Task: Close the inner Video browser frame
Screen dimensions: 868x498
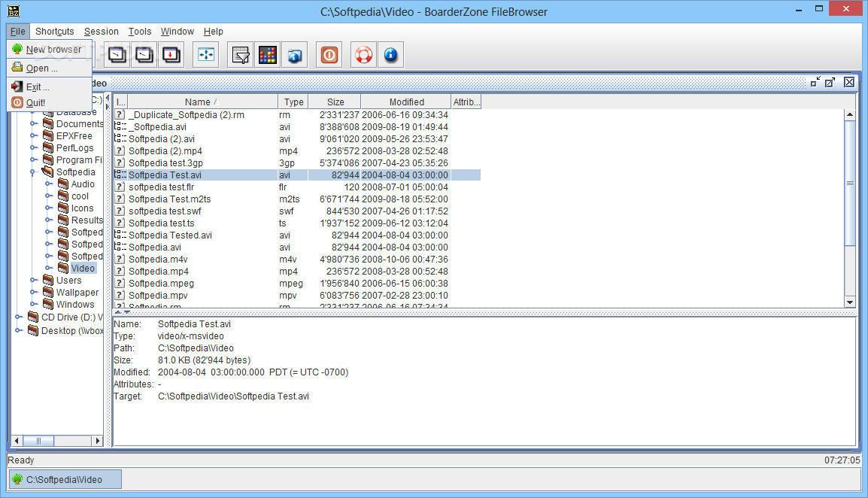Action: coord(849,83)
